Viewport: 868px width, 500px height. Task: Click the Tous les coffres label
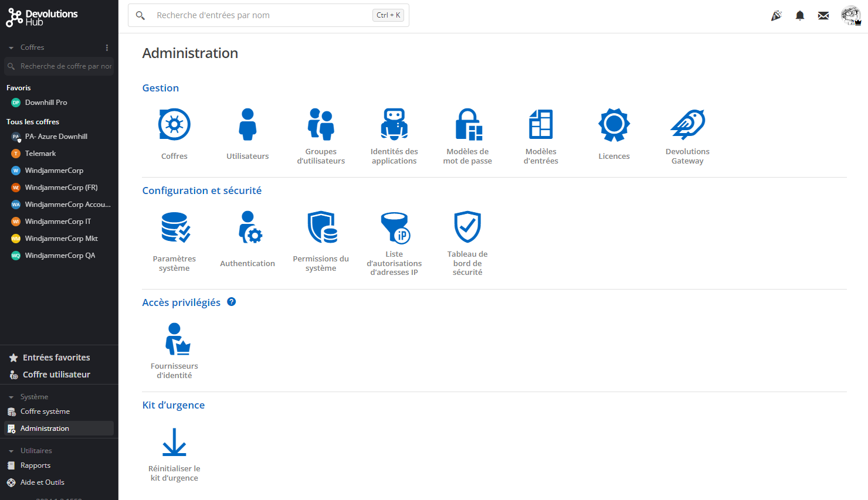33,122
